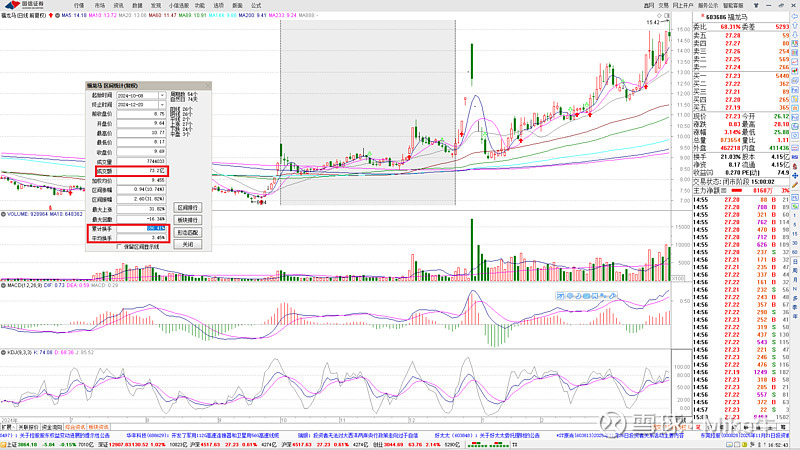The width and height of the screenshot is (800, 450).
Task: Click the MACD indicator settings icon
Action: (x=3, y=284)
